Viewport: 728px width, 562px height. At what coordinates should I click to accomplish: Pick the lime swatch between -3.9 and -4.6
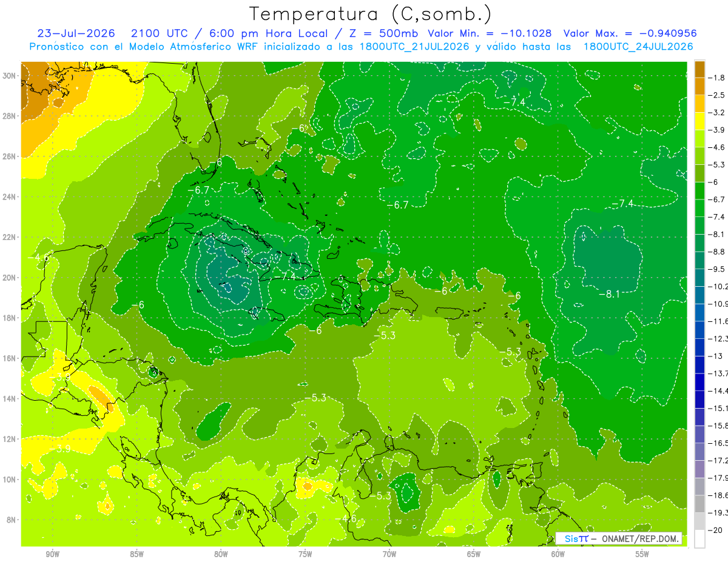coord(699,139)
